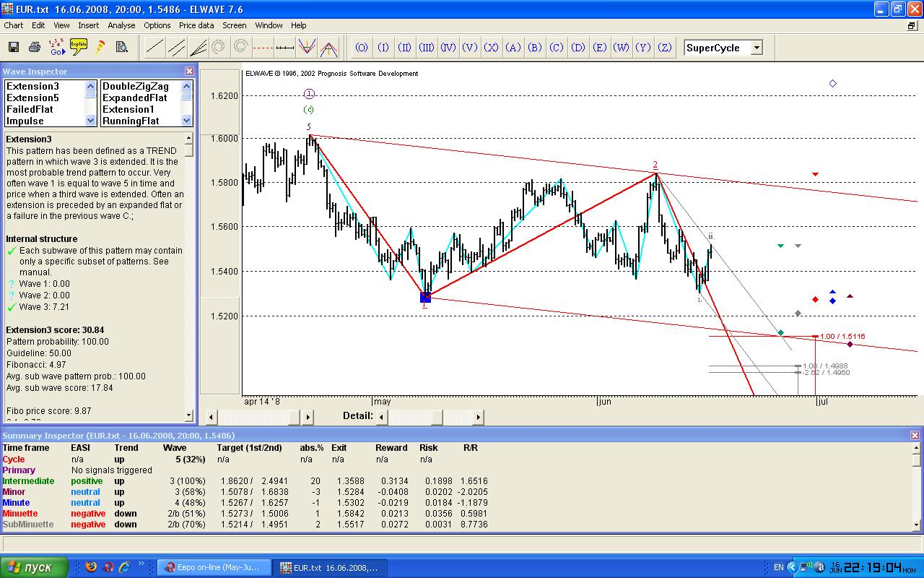Select the yellow highlighter marker tool

100,48
